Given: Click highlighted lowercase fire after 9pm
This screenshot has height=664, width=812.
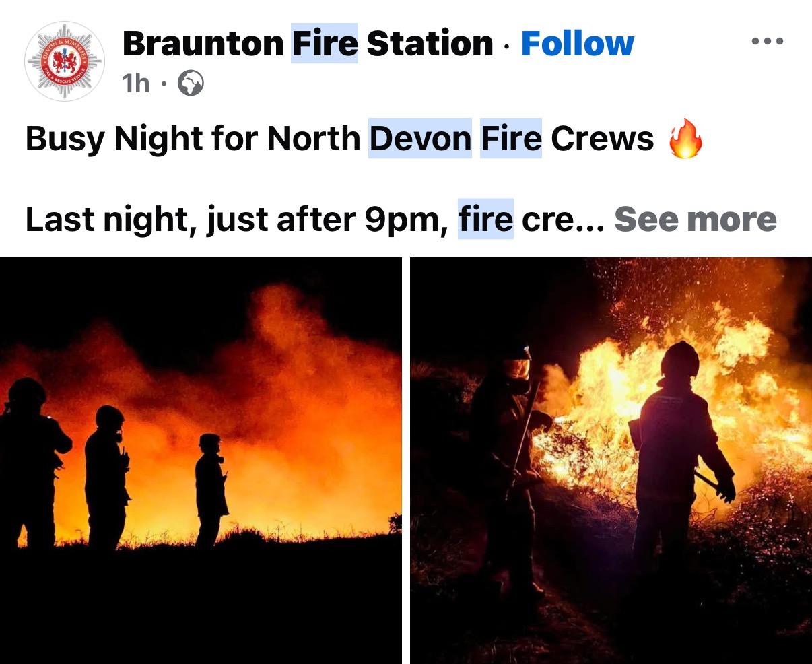Looking at the screenshot, I should tap(485, 220).
